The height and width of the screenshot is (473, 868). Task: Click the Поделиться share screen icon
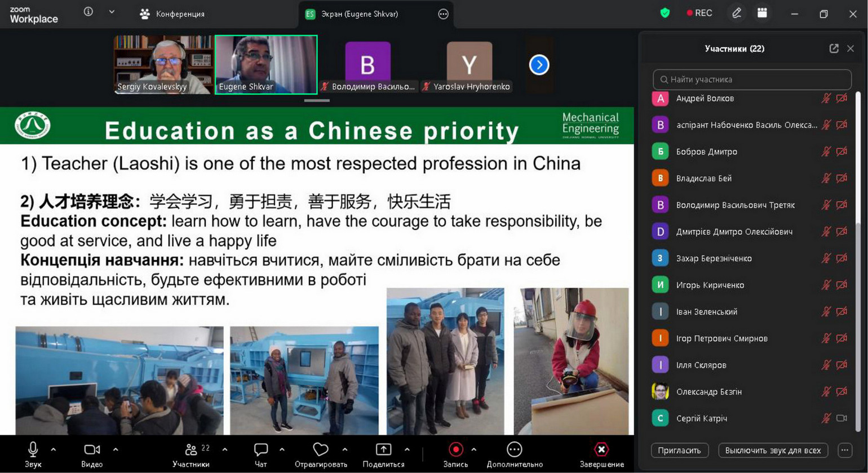point(383,449)
